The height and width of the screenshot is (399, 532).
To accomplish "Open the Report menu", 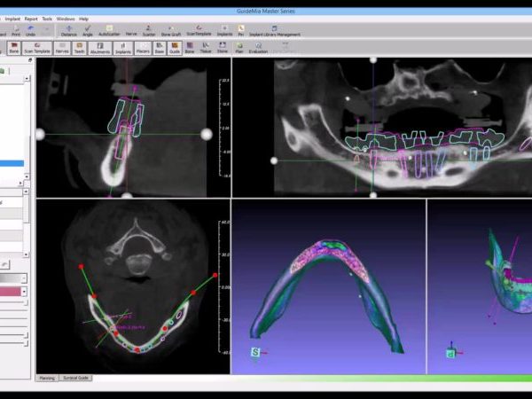I will pyautogui.click(x=31, y=18).
